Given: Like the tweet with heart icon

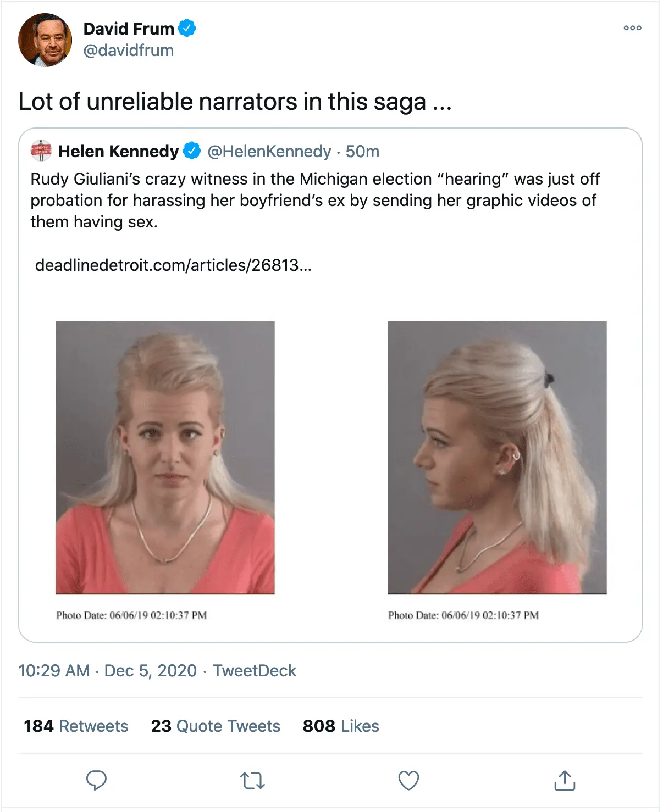Looking at the screenshot, I should tap(408, 780).
